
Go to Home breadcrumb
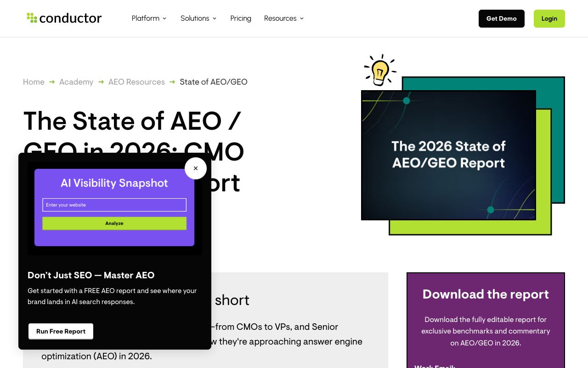(x=34, y=82)
